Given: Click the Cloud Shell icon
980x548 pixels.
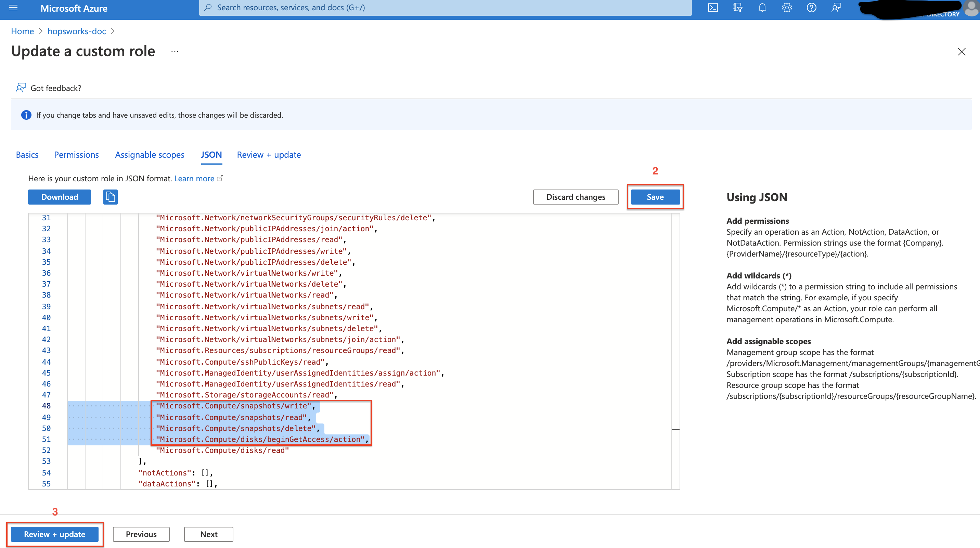Looking at the screenshot, I should click(713, 8).
